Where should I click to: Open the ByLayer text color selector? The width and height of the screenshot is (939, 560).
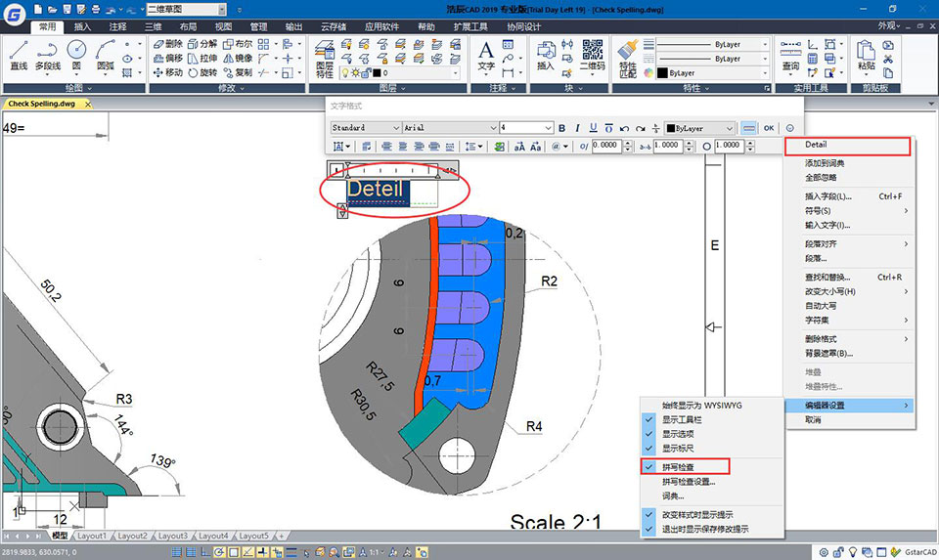tap(699, 128)
